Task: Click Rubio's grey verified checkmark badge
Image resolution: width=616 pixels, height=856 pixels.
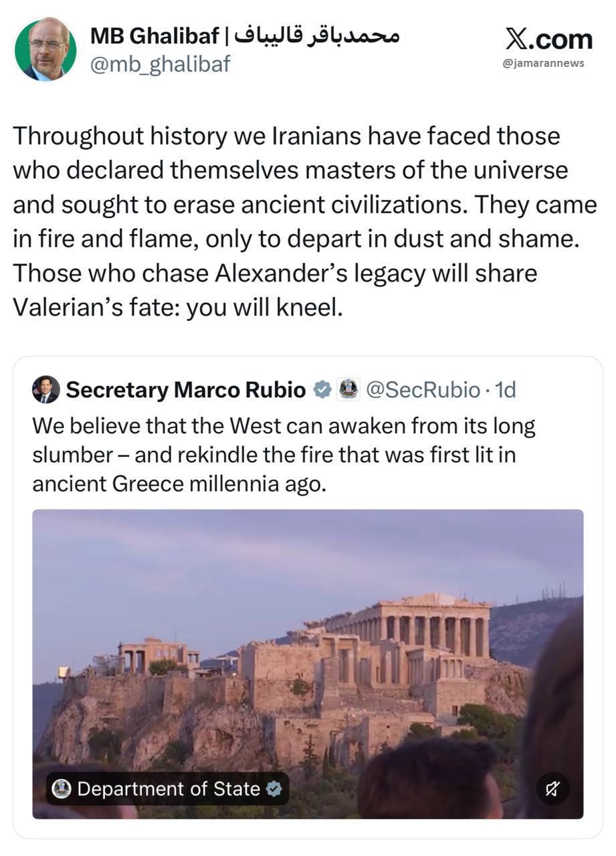Action: (x=322, y=389)
